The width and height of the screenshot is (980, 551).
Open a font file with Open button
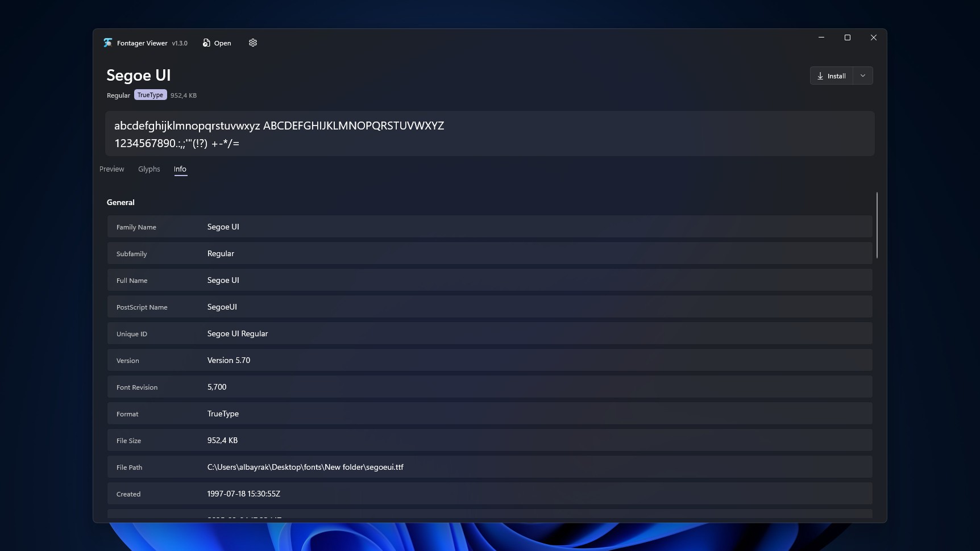pos(217,43)
